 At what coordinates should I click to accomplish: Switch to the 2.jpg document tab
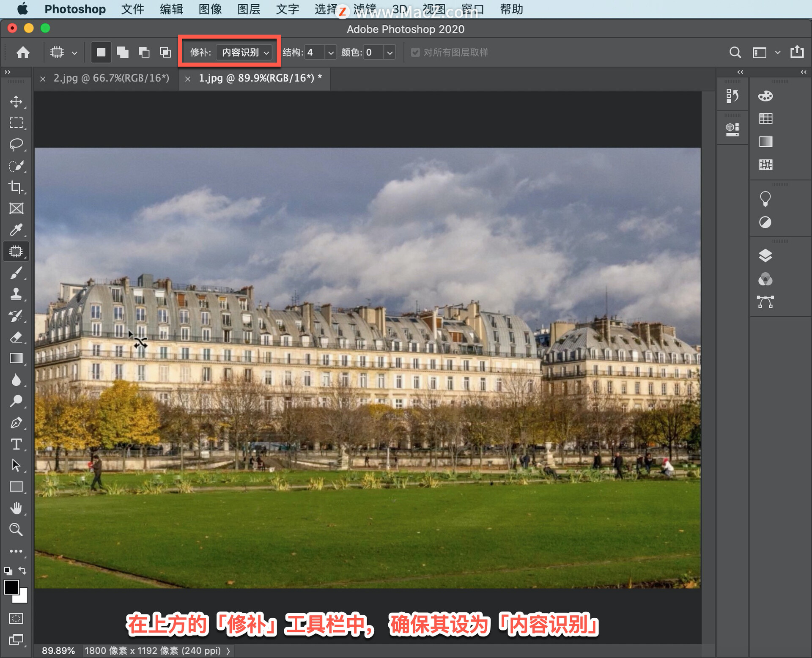pos(111,78)
